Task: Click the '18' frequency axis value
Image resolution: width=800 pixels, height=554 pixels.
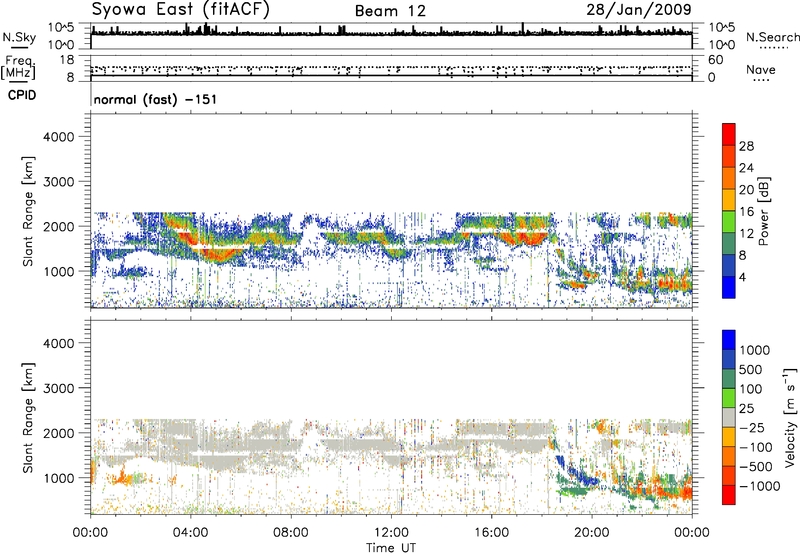Action: [x=66, y=60]
